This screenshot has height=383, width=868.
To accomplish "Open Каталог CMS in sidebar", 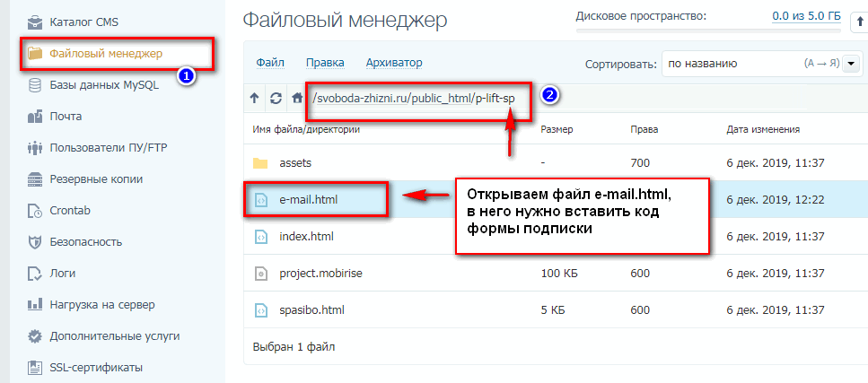I will point(84,22).
